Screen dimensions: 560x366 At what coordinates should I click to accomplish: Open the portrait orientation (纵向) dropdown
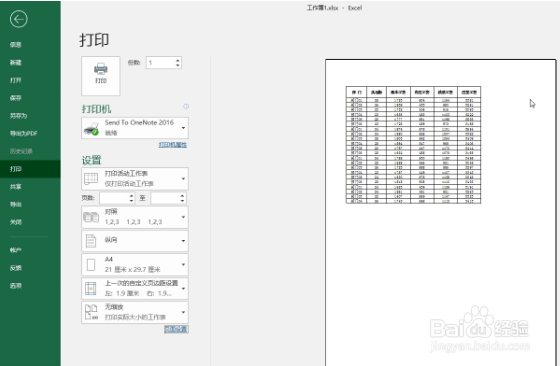click(x=135, y=241)
